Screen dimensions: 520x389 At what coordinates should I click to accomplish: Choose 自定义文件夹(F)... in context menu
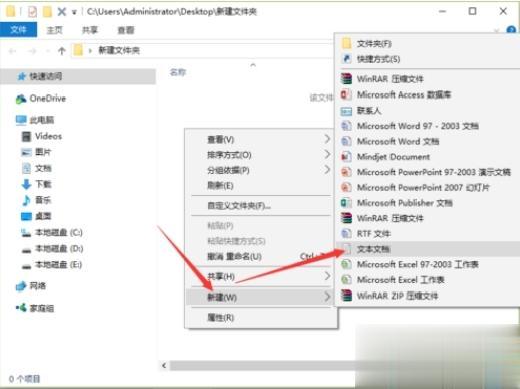261,206
